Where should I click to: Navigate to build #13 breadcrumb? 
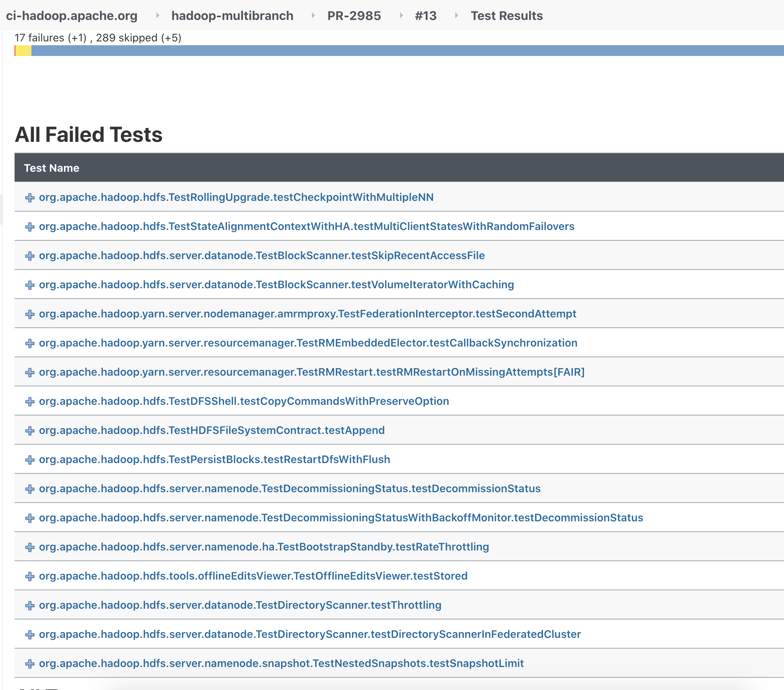(425, 16)
